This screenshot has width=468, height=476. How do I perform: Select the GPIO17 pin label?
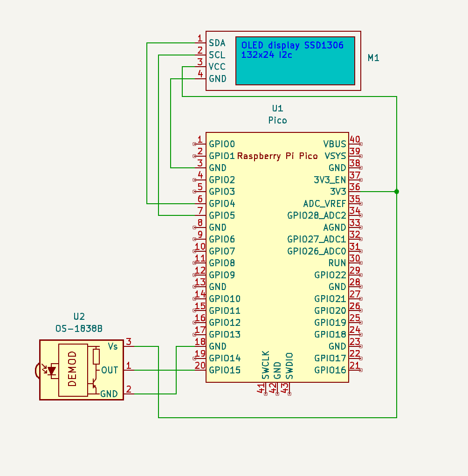pyautogui.click(x=330, y=358)
